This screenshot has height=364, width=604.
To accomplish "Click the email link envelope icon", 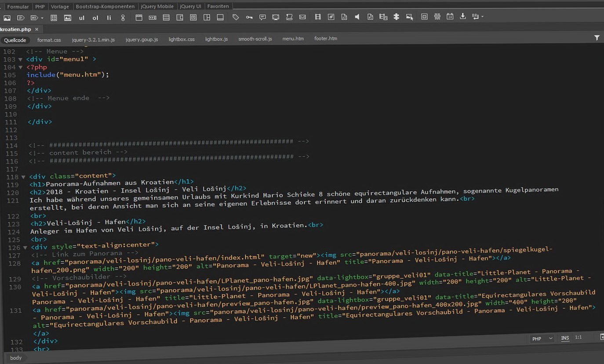I will pos(302,17).
